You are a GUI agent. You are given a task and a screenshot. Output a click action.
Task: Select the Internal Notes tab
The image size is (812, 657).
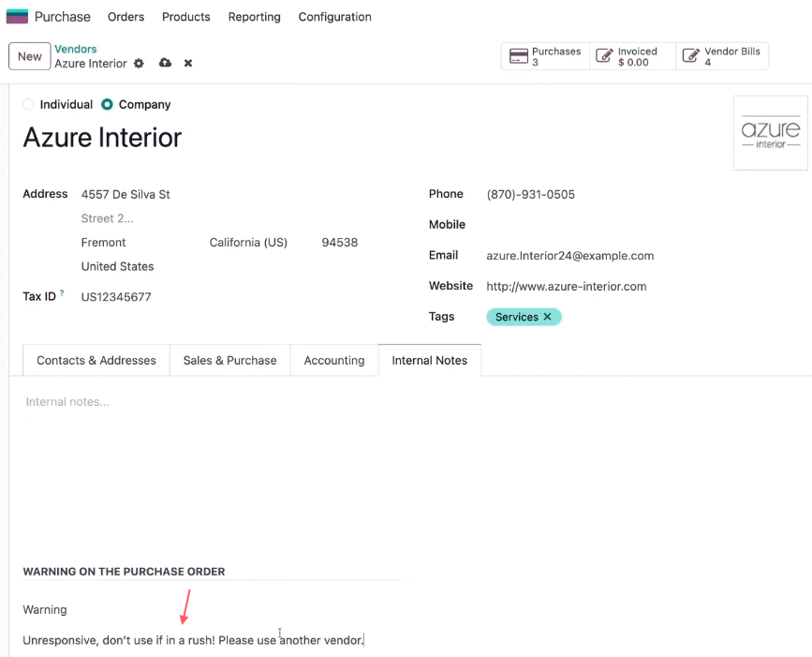429,360
